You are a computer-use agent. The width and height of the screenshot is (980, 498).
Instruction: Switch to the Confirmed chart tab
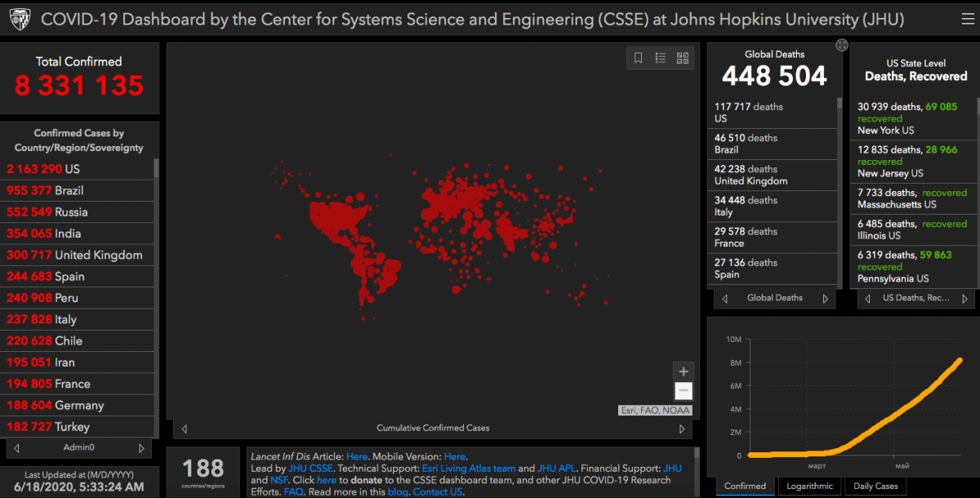coord(745,486)
